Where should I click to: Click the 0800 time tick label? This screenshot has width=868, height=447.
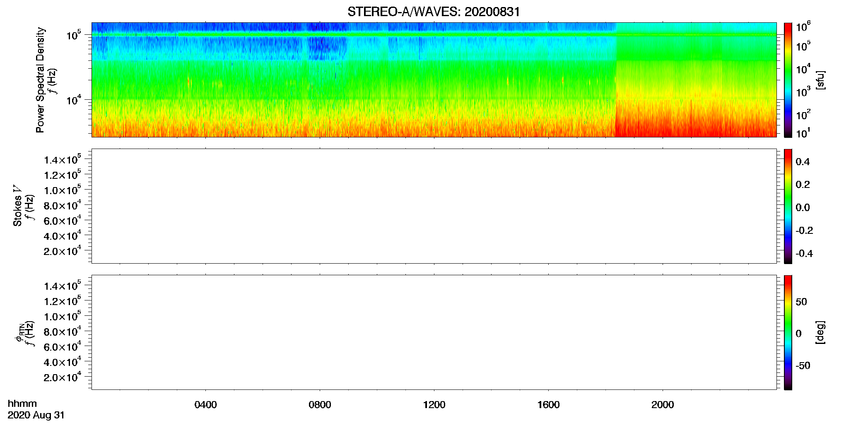(x=320, y=405)
